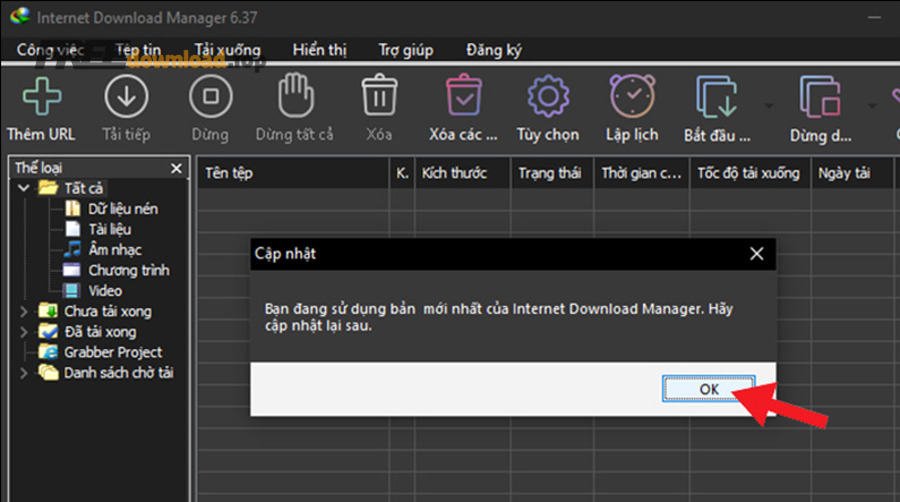Click the Tải tiếp resume download icon
The image size is (900, 502).
(x=126, y=96)
